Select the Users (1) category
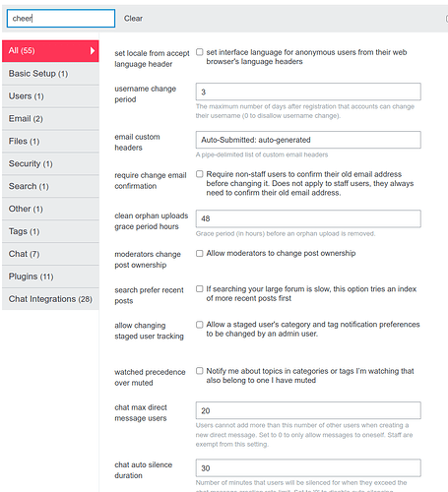This screenshot has height=492, width=448. click(x=50, y=96)
